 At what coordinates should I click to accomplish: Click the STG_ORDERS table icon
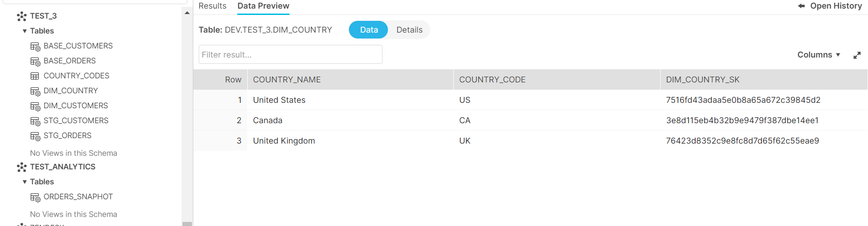pyautogui.click(x=35, y=136)
